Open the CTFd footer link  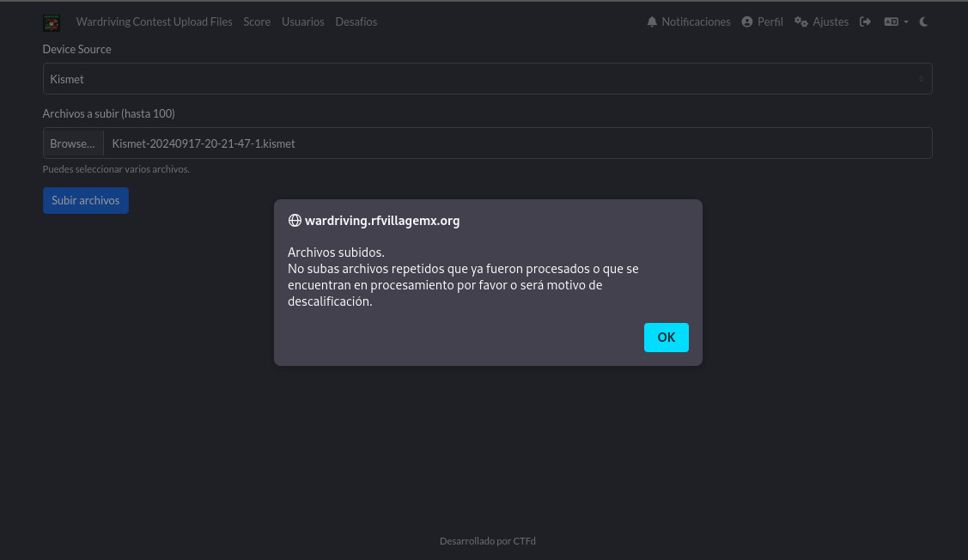[x=524, y=541]
